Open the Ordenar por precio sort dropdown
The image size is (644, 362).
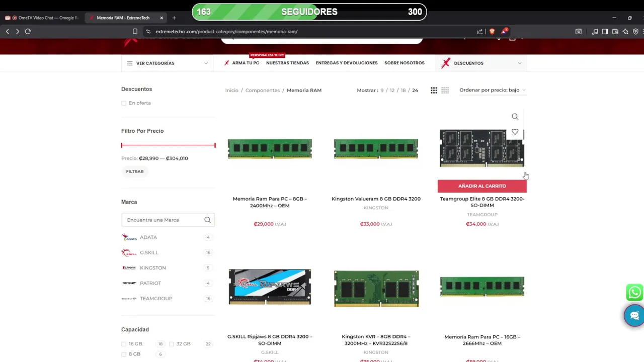click(x=493, y=90)
